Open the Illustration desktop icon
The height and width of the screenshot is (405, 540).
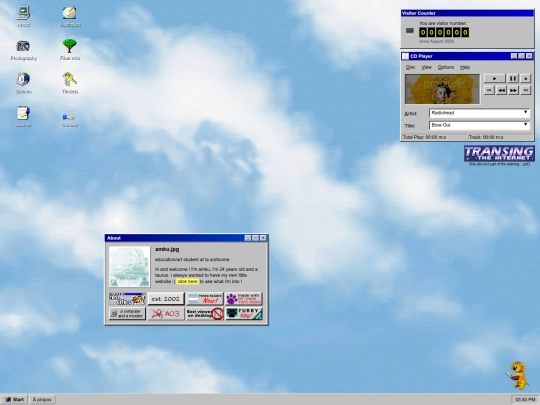point(70,16)
